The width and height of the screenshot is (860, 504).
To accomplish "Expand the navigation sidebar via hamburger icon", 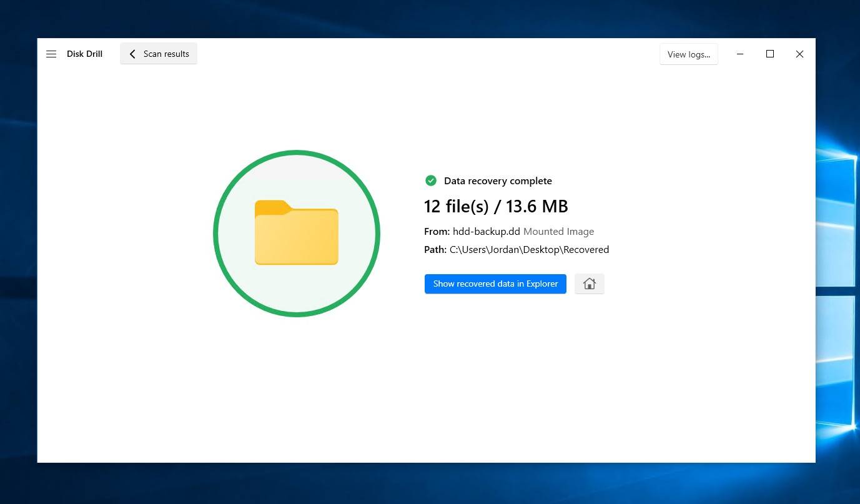I will tap(51, 54).
